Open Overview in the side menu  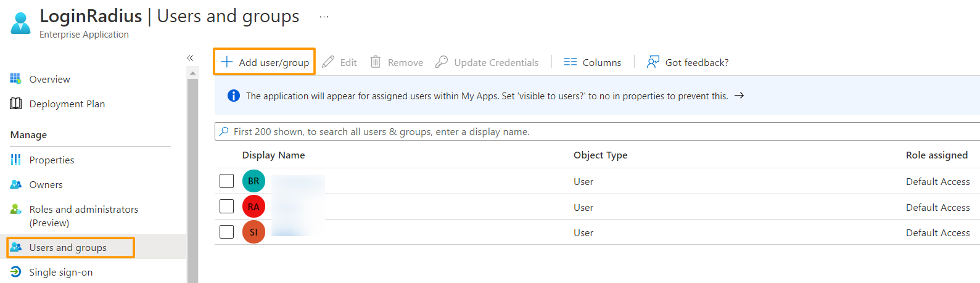tap(49, 79)
